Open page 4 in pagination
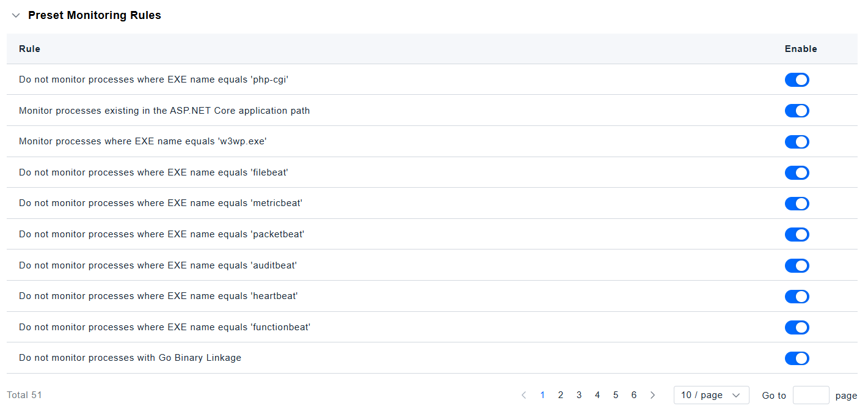868x414 pixels. pyautogui.click(x=597, y=395)
